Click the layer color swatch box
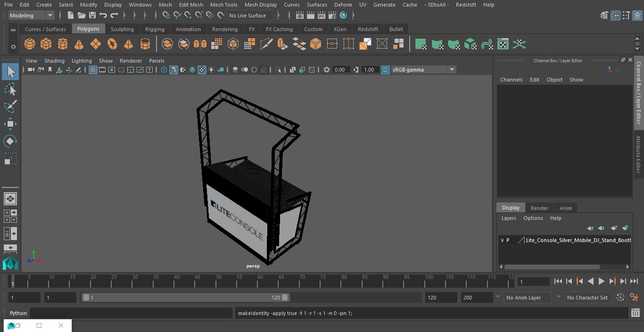Screen dimensions: 644x332 [521, 240]
